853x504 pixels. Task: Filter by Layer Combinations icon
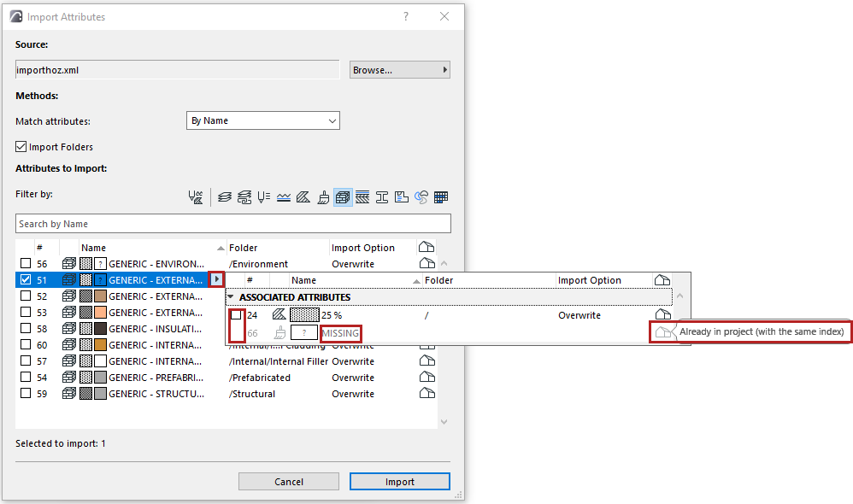(x=244, y=197)
